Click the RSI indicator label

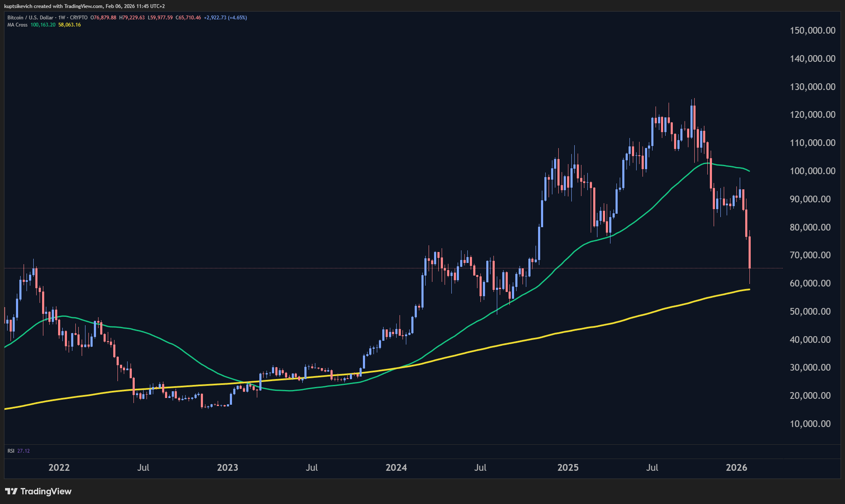point(11,451)
